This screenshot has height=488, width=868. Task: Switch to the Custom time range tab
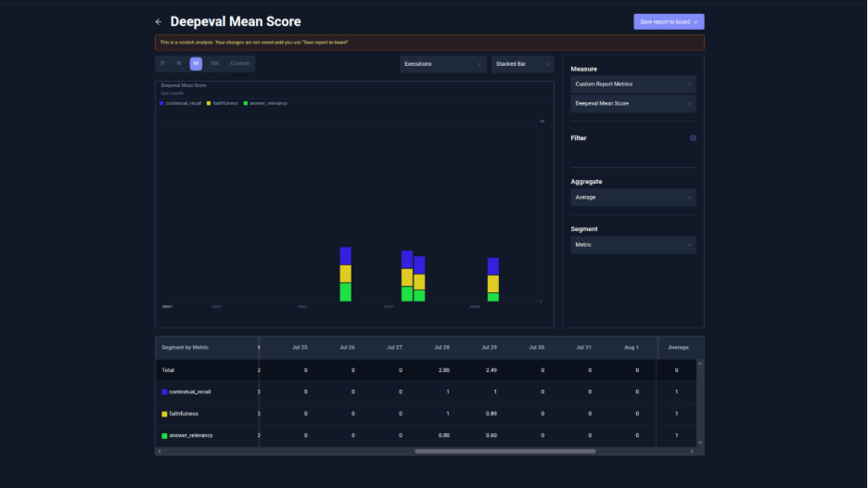pos(239,64)
